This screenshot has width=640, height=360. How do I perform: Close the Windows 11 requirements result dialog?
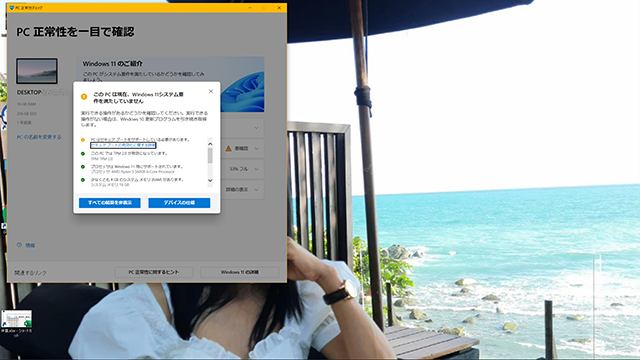pos(211,91)
